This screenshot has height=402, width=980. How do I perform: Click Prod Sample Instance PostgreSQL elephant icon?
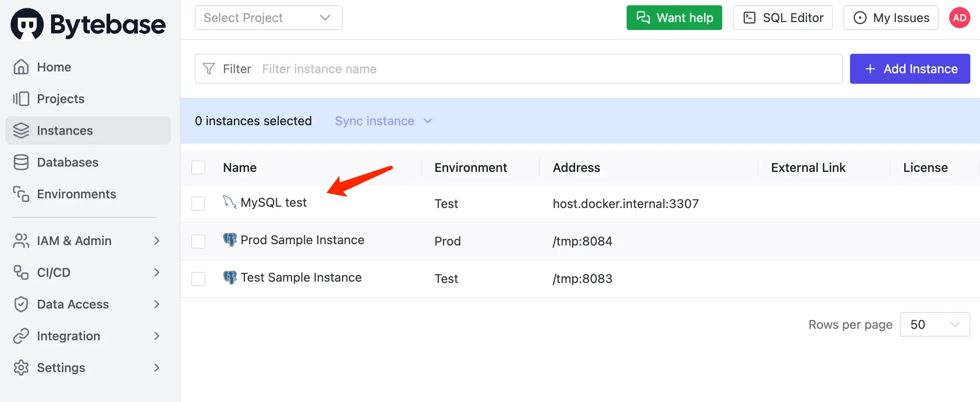tap(230, 240)
